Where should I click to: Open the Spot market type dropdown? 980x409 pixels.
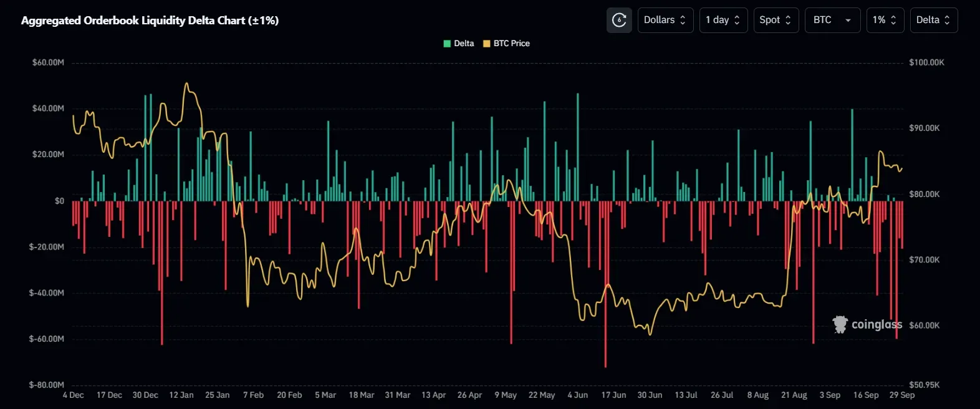click(776, 20)
